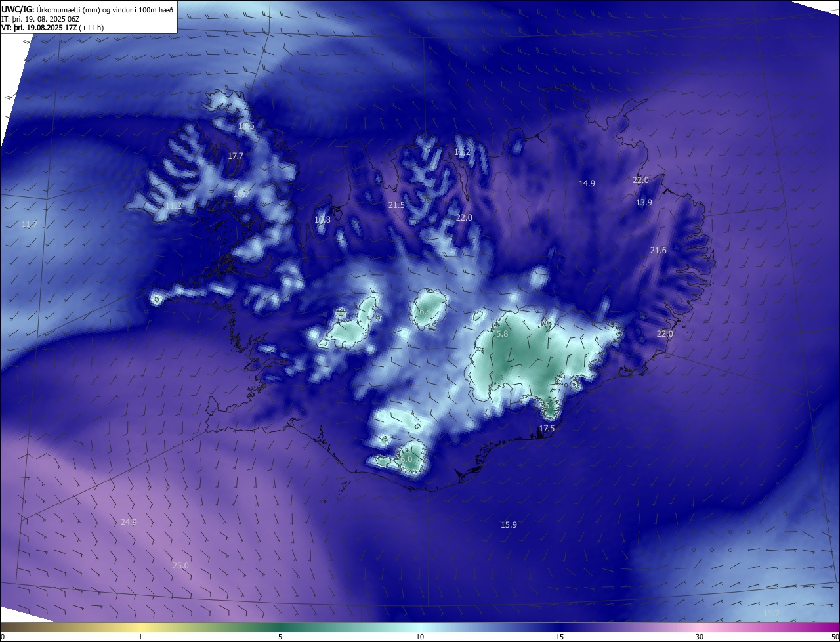The width and height of the screenshot is (840, 642).
Task: Click the 22.0 label just below 21.5
Action: [x=464, y=218]
